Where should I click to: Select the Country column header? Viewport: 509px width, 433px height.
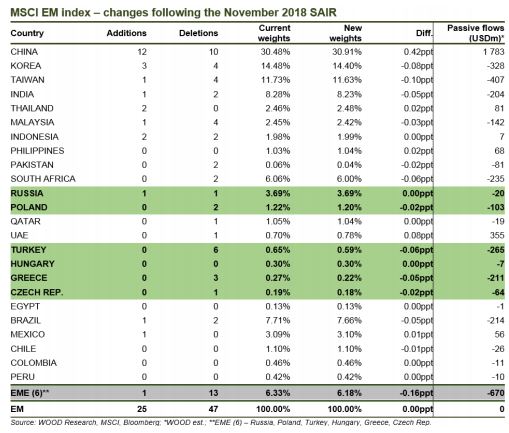[x=27, y=33]
